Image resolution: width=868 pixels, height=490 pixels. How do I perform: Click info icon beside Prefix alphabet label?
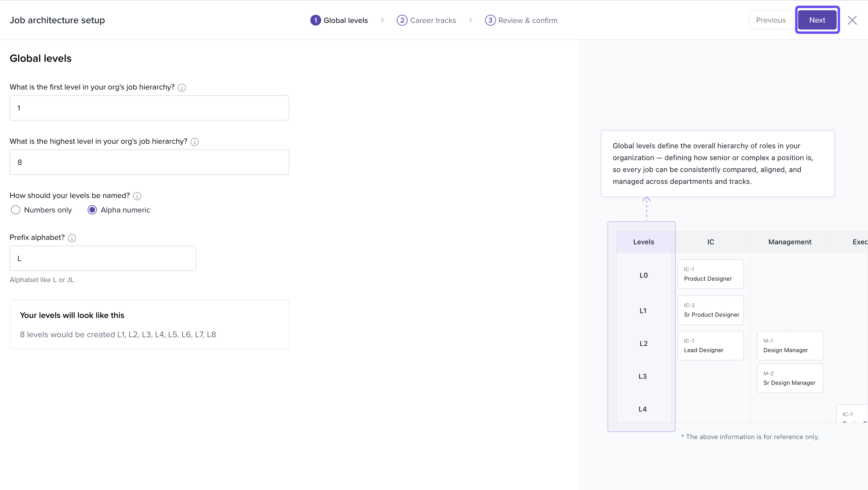pyautogui.click(x=72, y=238)
